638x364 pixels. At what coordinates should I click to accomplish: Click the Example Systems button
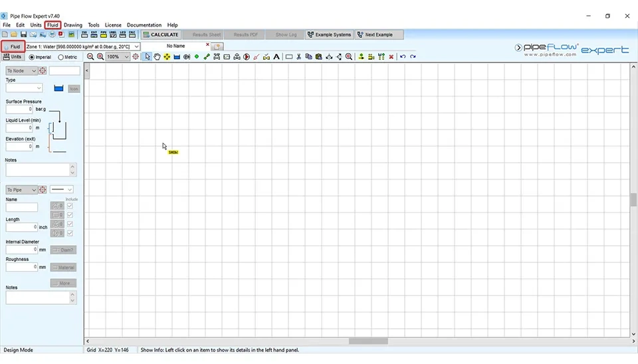tap(329, 35)
